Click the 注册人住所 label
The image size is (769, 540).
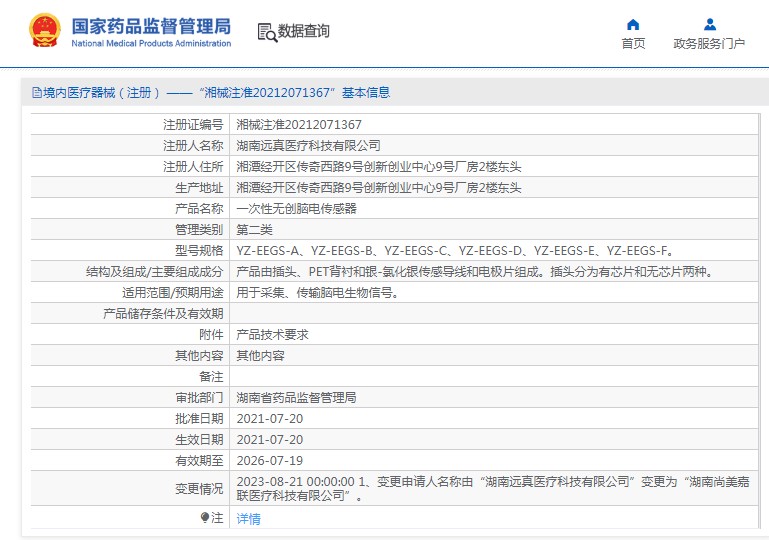coord(193,167)
